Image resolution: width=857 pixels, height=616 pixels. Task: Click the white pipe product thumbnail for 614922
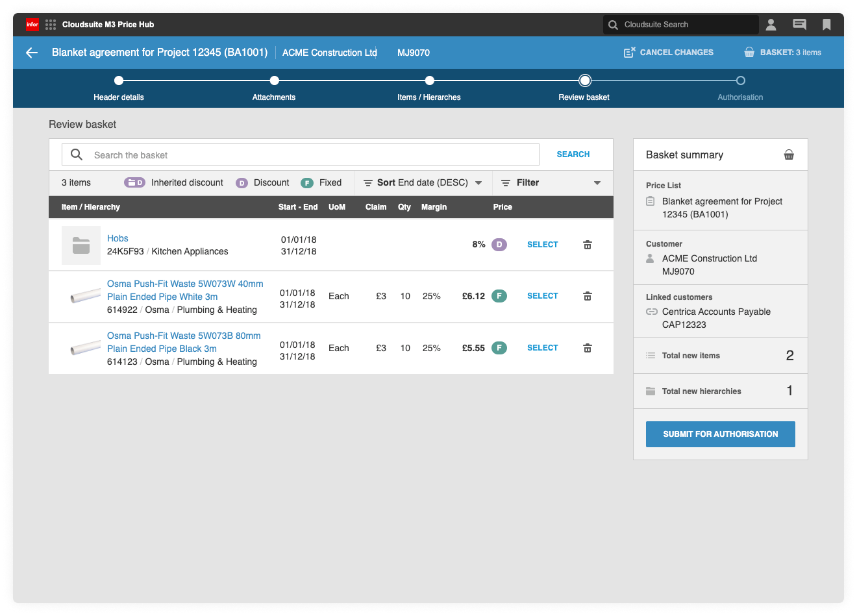tap(85, 297)
